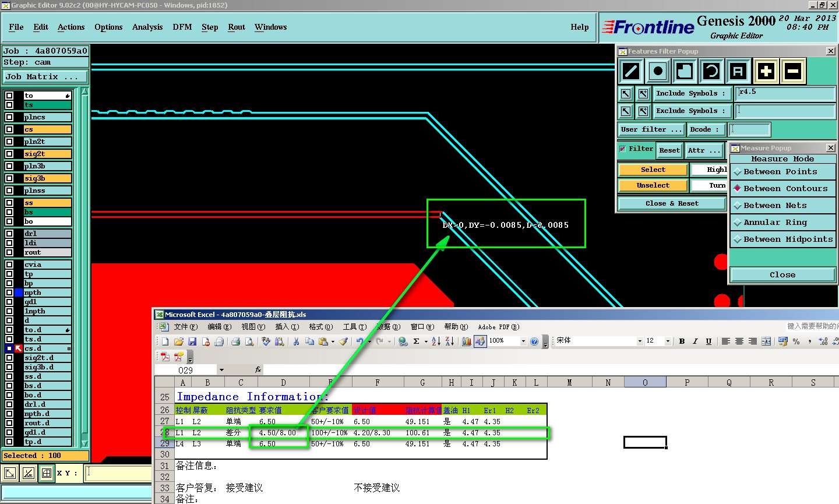
Task: Open Excel font name dropdown
Action: (640, 341)
